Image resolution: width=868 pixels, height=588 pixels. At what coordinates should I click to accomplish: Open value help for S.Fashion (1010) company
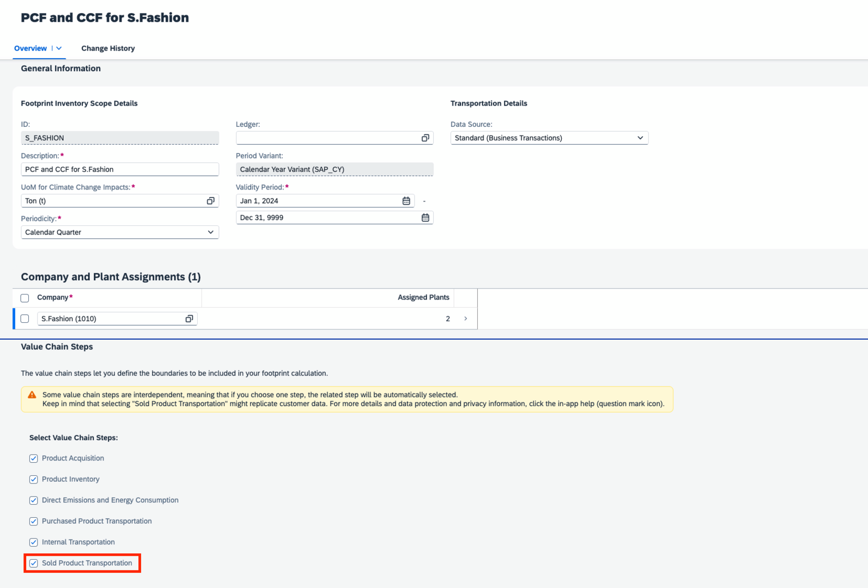coord(189,319)
